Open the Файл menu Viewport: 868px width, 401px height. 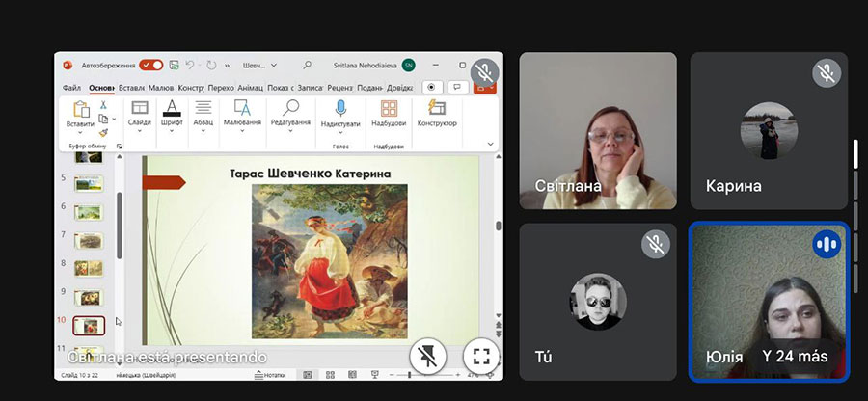(71, 88)
